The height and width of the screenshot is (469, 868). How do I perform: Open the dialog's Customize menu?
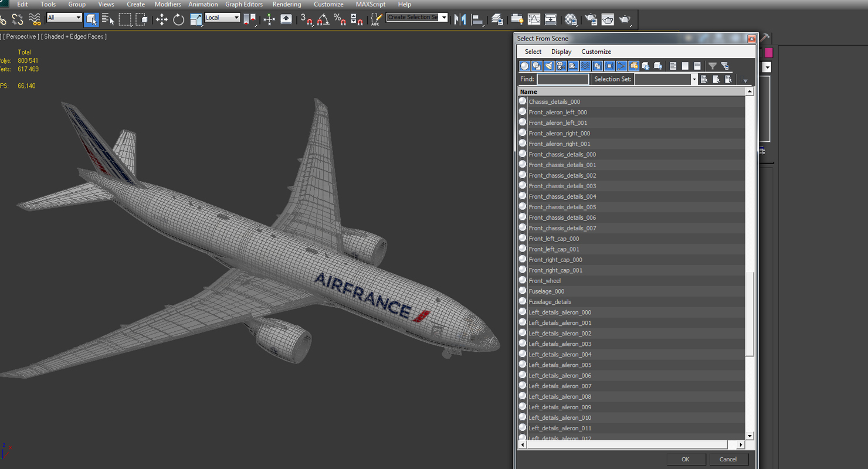click(596, 52)
